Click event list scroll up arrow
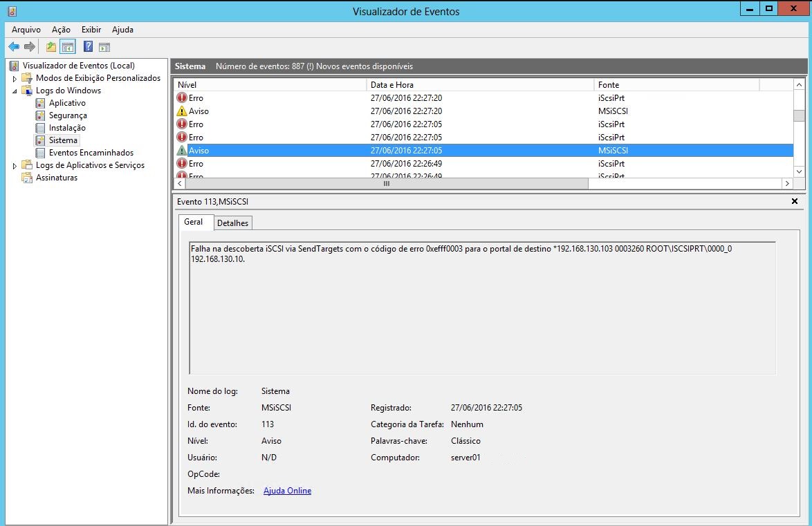Screen dimensions: 812x526 tap(799, 85)
